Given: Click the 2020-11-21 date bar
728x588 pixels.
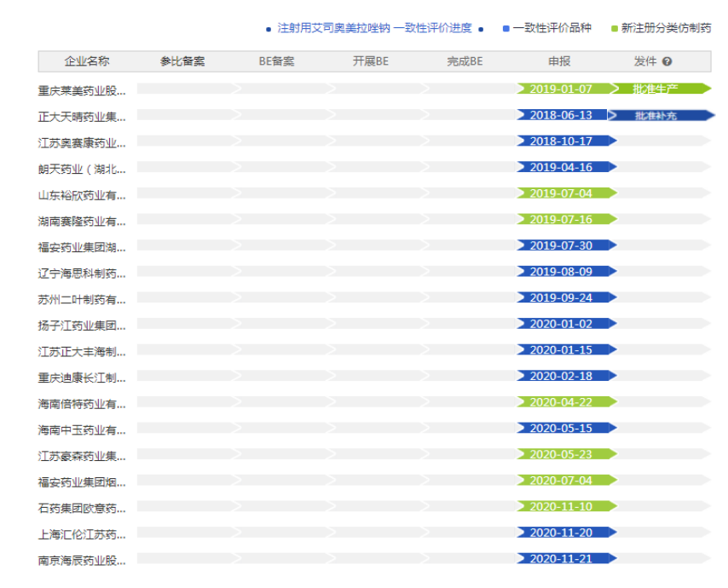Looking at the screenshot, I should [x=567, y=558].
